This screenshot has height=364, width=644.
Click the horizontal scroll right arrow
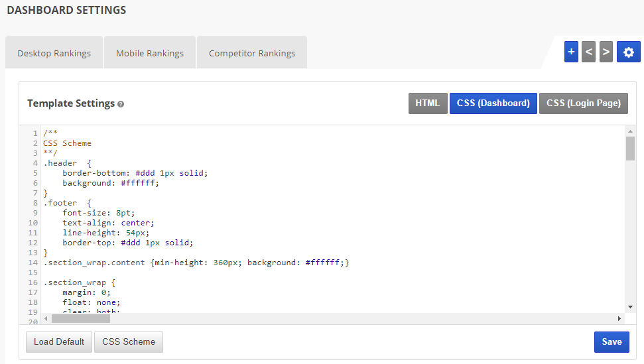(x=619, y=318)
